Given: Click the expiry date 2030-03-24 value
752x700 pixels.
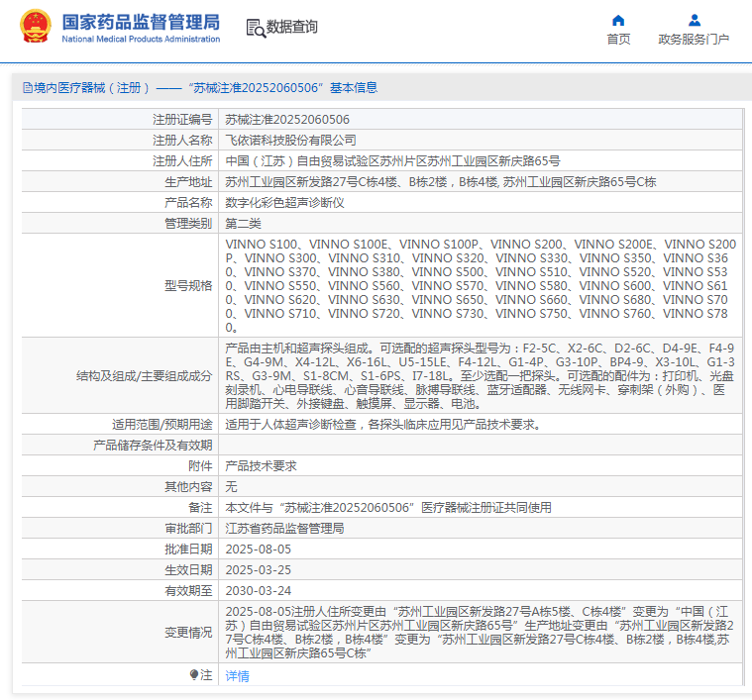Looking at the screenshot, I should coord(258,590).
